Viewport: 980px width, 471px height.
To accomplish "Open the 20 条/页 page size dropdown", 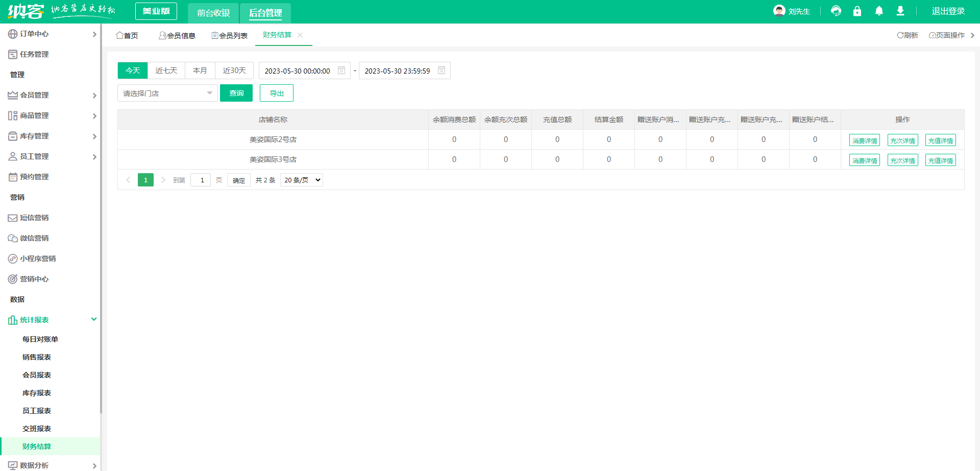I will 302,180.
